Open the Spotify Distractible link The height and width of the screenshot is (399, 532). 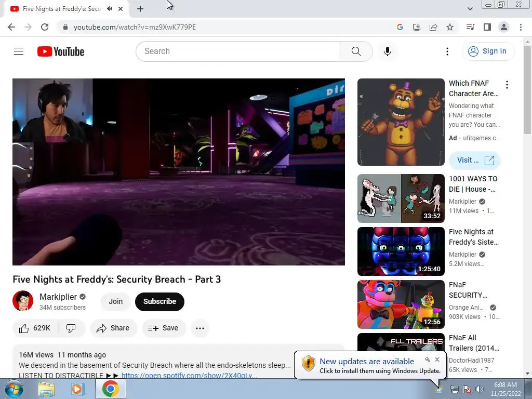[x=189, y=376]
